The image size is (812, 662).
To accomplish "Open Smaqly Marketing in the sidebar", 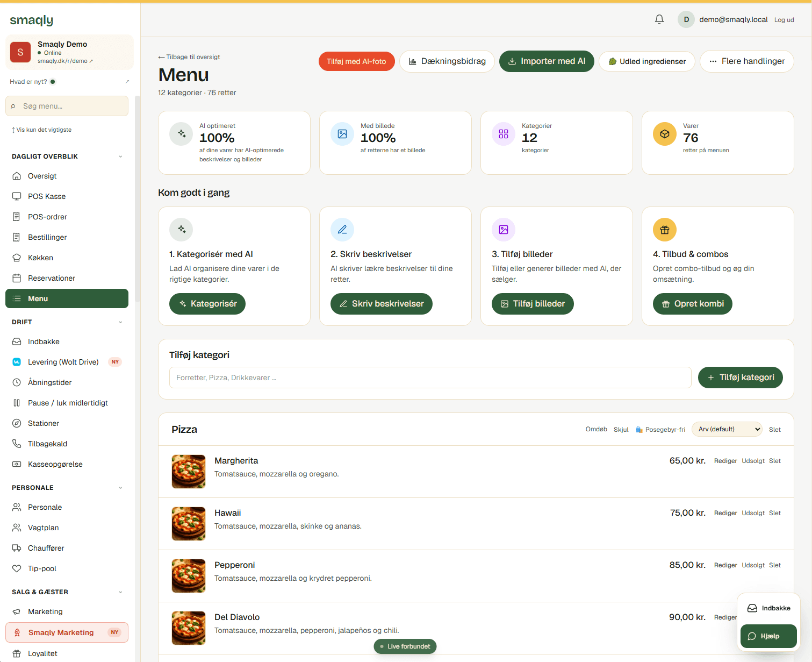I will [67, 632].
